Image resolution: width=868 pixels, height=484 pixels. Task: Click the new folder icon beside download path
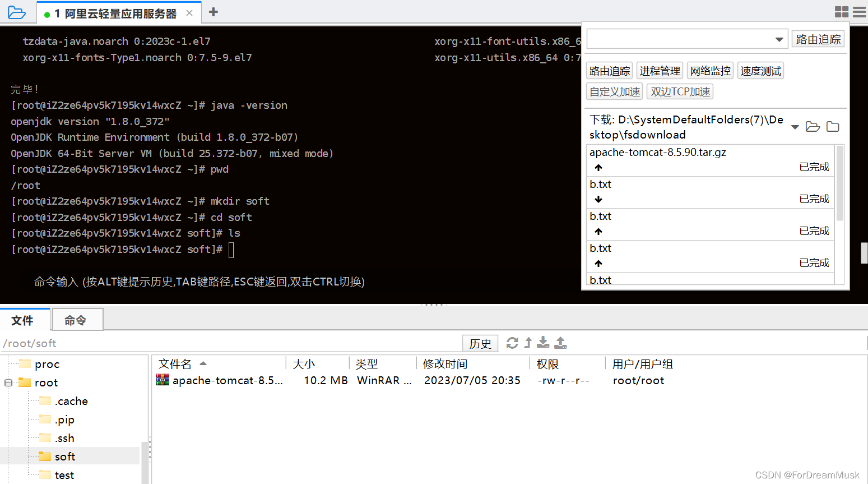[833, 127]
